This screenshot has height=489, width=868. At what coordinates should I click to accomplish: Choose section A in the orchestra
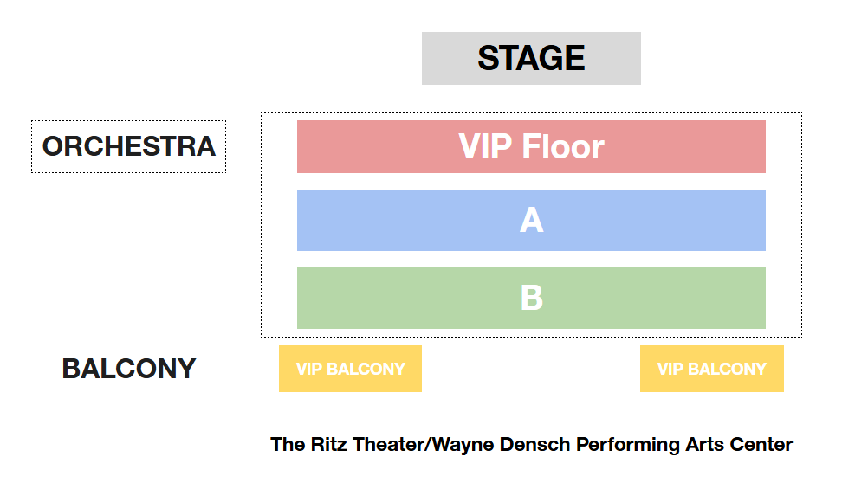(x=531, y=220)
